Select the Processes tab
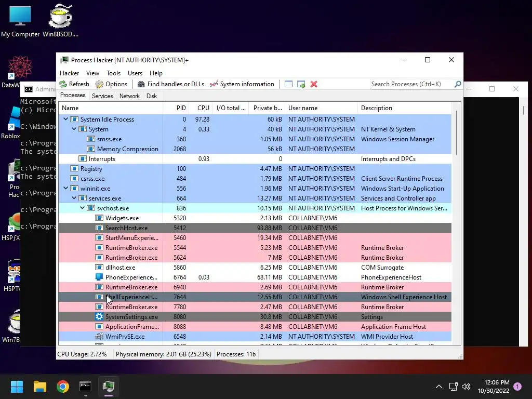The width and height of the screenshot is (532, 399). (x=73, y=96)
